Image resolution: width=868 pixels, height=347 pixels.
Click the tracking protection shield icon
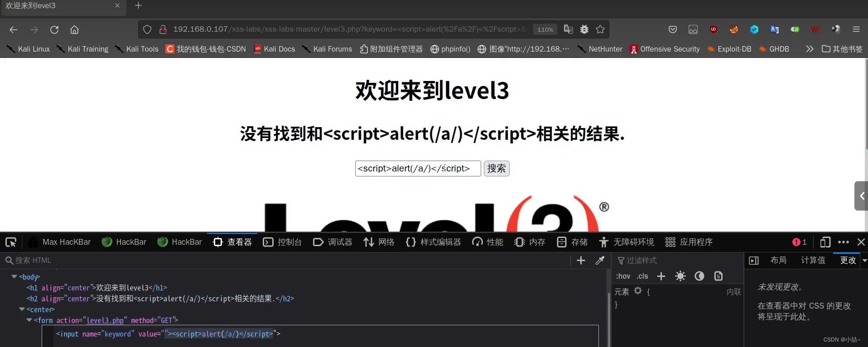pos(147,29)
